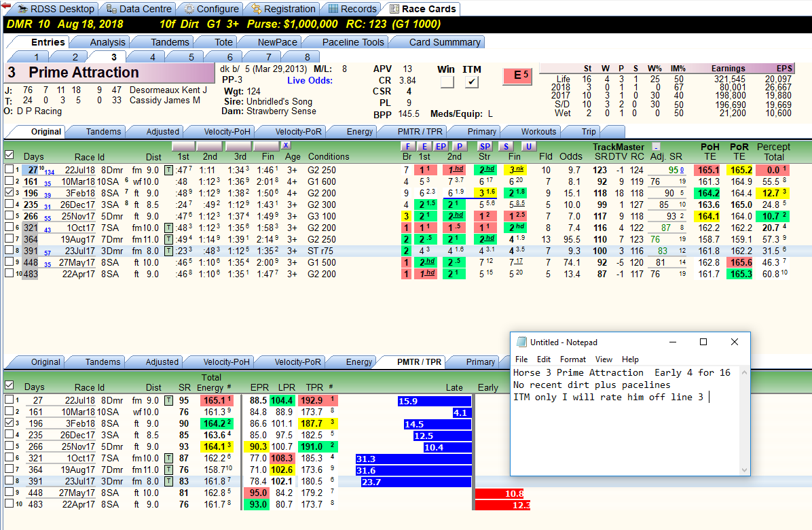
Task: Check upper paceline 2 dated 10Mar18
Action: pyautogui.click(x=9, y=181)
